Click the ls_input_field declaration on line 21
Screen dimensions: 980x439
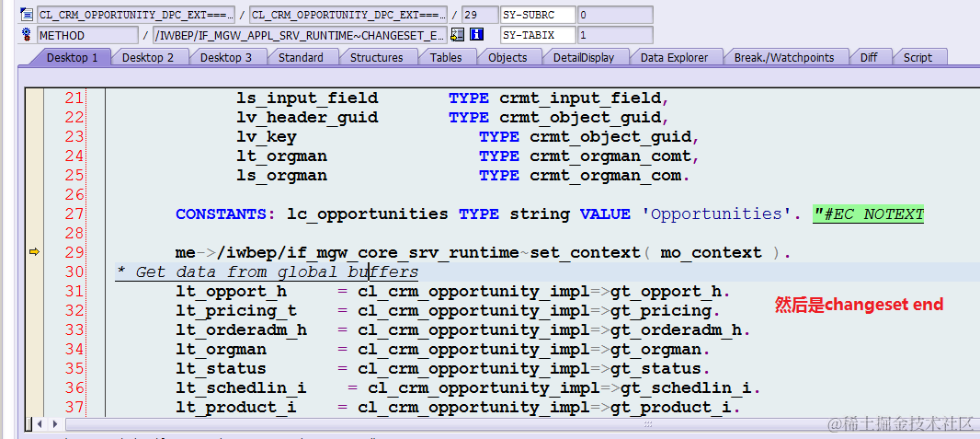(x=307, y=98)
